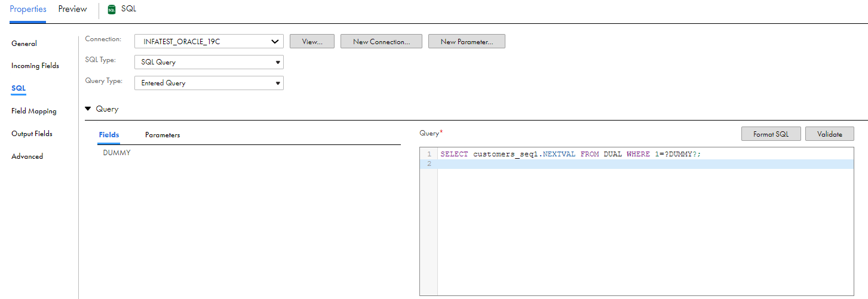
Task: Click the New Connection... button
Action: 381,42
